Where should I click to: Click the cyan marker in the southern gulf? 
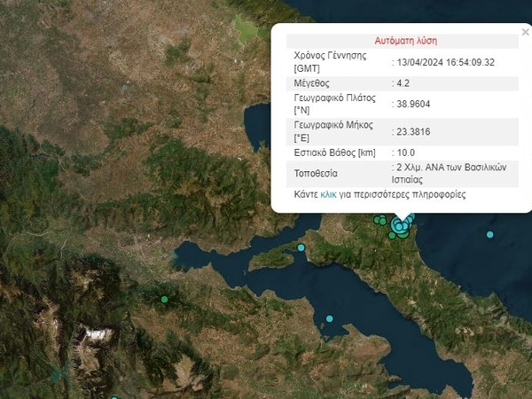330,318
